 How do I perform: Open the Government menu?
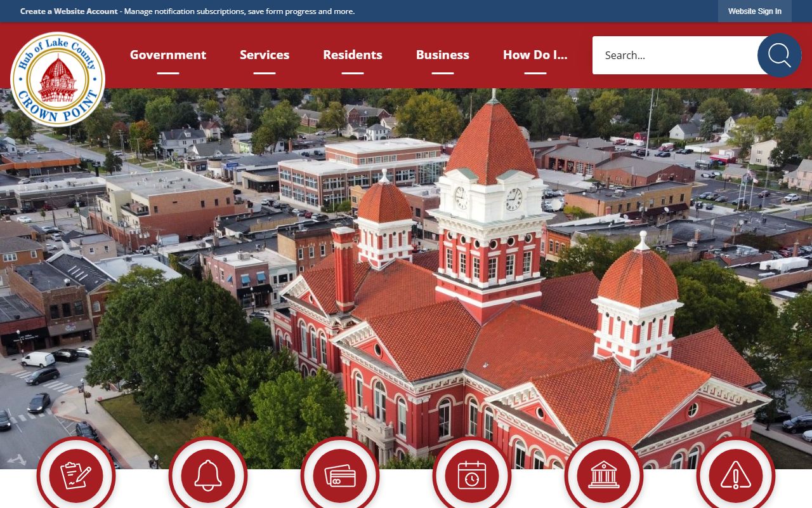click(x=168, y=55)
